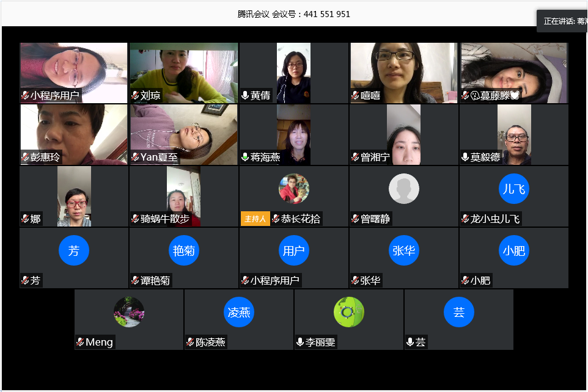
Task: Click the flower photo avatar for Meng
Action: 129,312
